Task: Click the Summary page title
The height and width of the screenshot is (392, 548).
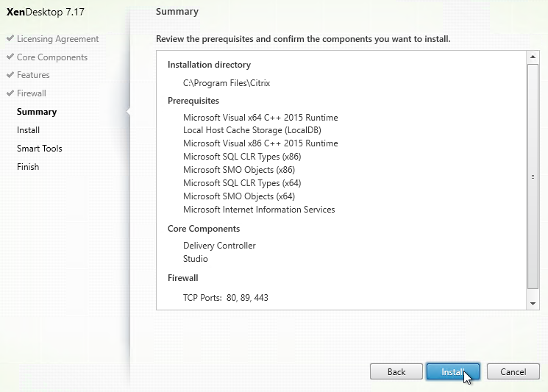Action: pyautogui.click(x=177, y=12)
